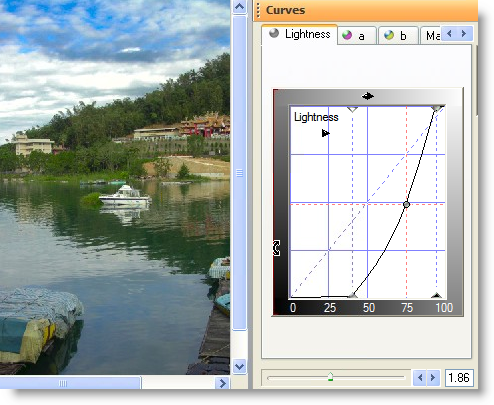Click the horizontal double-arrow handle above graph
Viewport: 494px width, 405px height.
[x=368, y=96]
